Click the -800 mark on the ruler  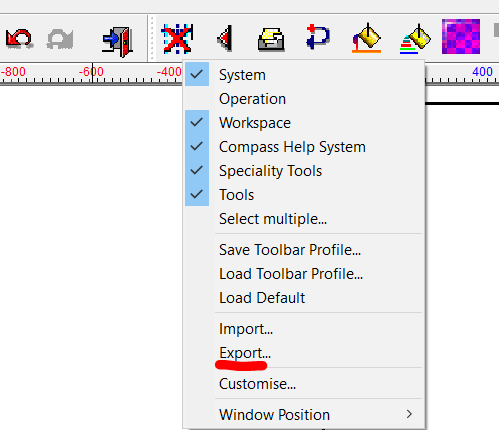(13, 72)
